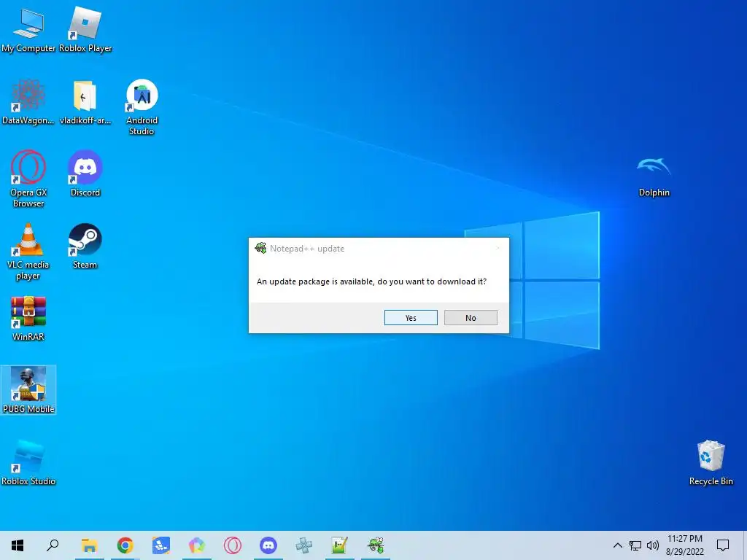The width and height of the screenshot is (747, 560).
Task: Click Yes in Notepad++ update dialog
Action: (411, 318)
